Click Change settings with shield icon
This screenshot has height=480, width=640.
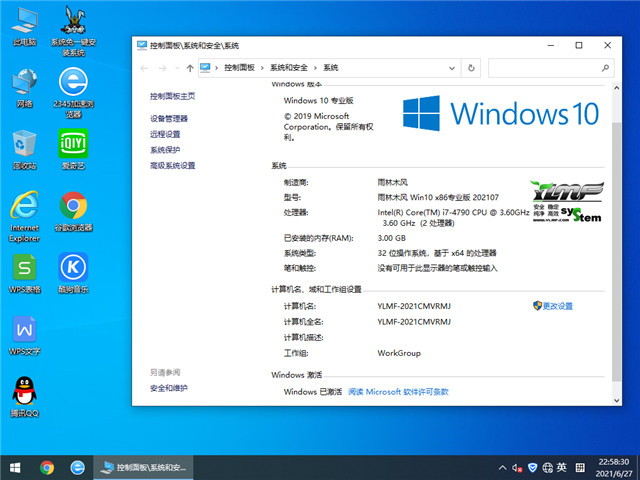coord(553,306)
